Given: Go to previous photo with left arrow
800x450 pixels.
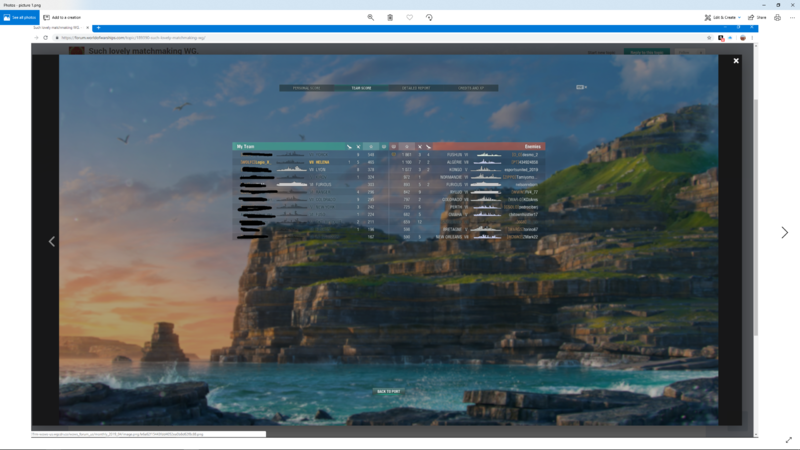Looking at the screenshot, I should click(52, 241).
